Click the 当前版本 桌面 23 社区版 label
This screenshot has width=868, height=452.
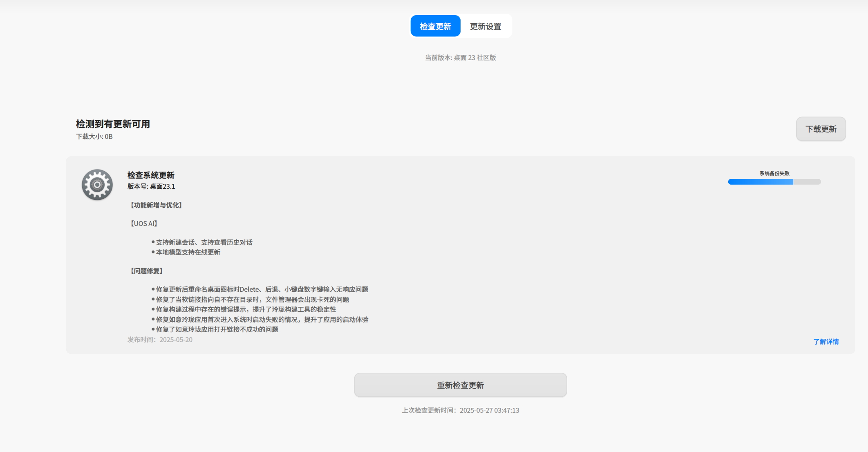pyautogui.click(x=460, y=58)
